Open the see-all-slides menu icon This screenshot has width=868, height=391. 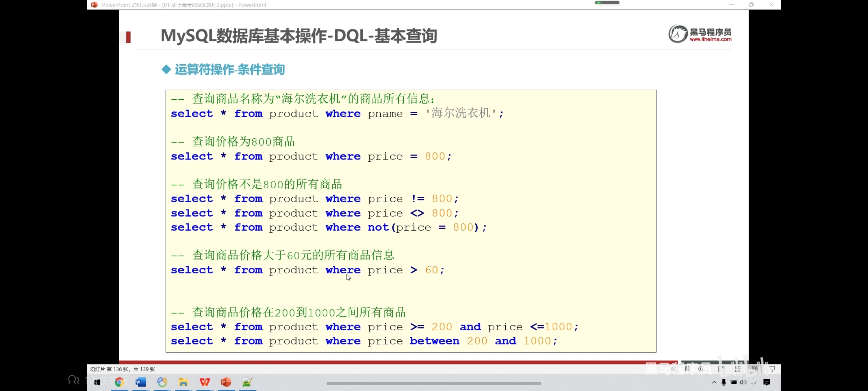coord(687,369)
